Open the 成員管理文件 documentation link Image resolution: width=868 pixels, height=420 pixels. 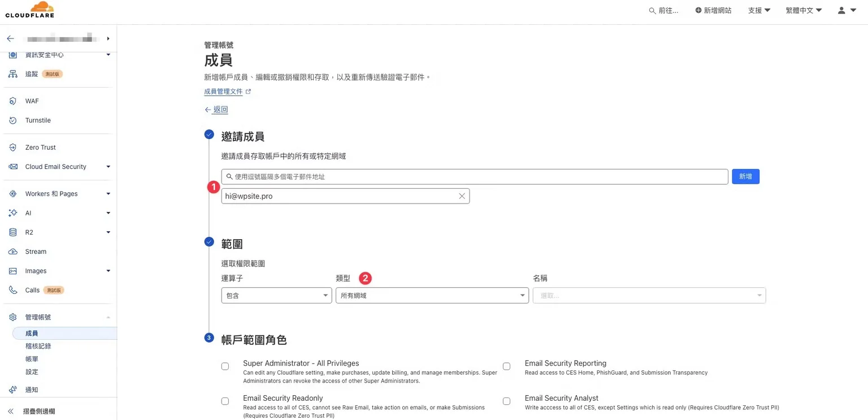click(224, 92)
